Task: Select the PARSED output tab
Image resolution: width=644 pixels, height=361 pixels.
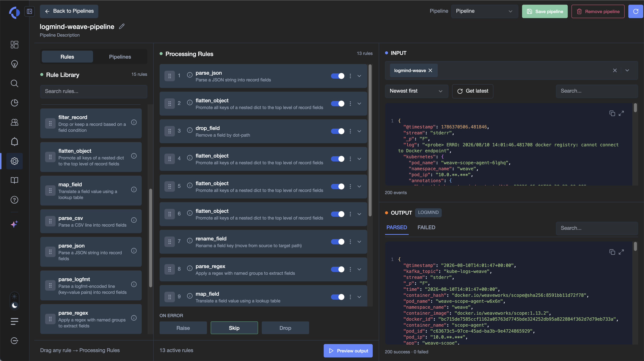Action: pos(397,228)
